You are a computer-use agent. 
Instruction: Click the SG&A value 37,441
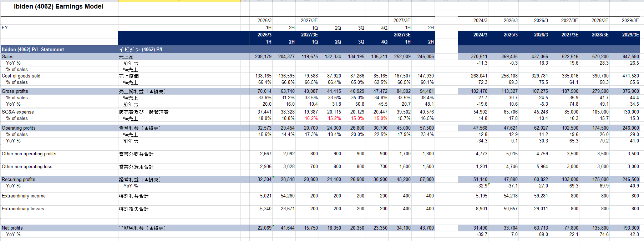pos(264,112)
